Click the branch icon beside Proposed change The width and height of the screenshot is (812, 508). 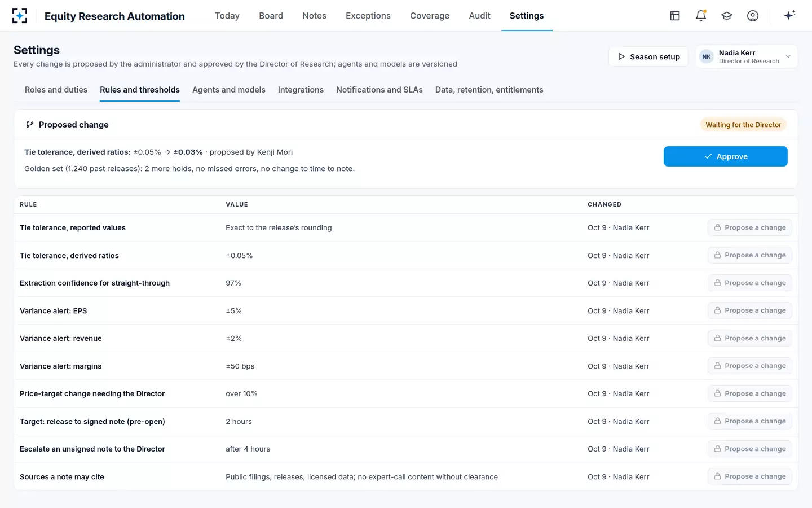[x=30, y=124]
